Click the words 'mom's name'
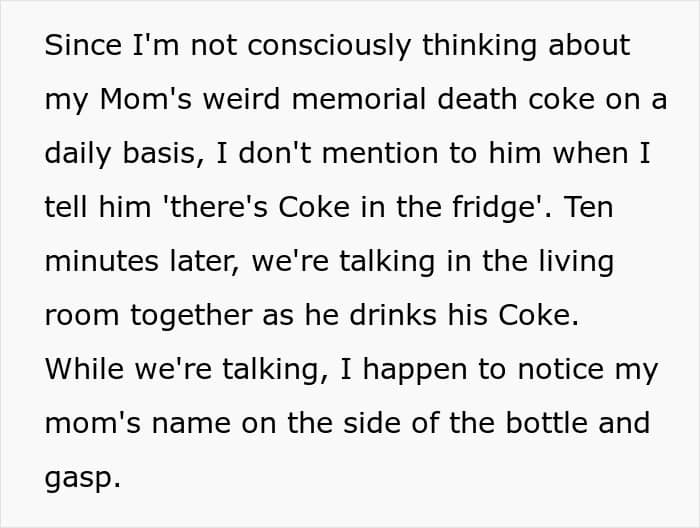 (138, 423)
